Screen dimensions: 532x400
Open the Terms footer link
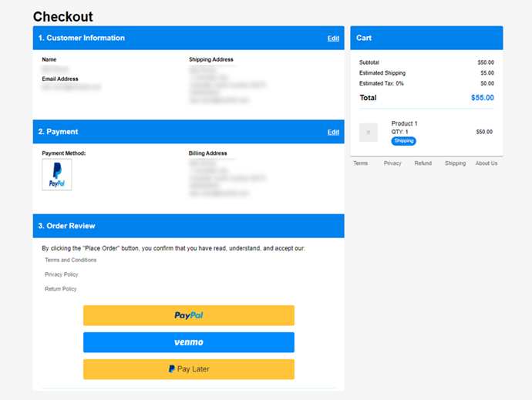360,163
